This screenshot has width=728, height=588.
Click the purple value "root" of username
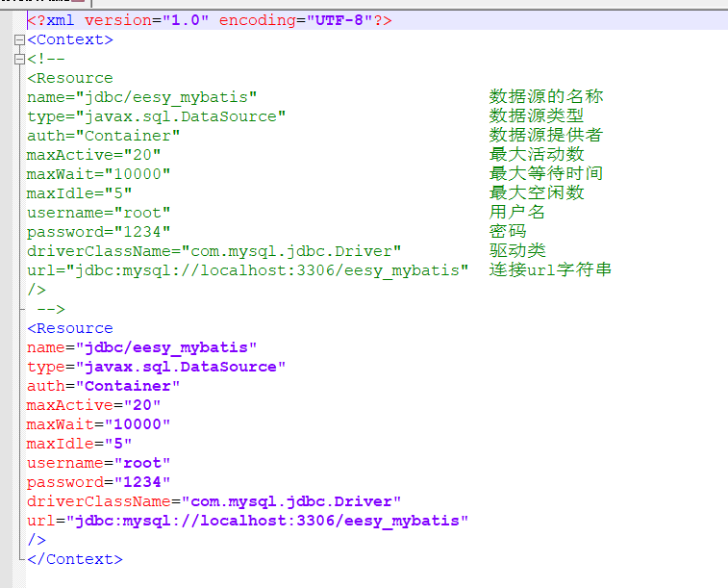[142, 463]
